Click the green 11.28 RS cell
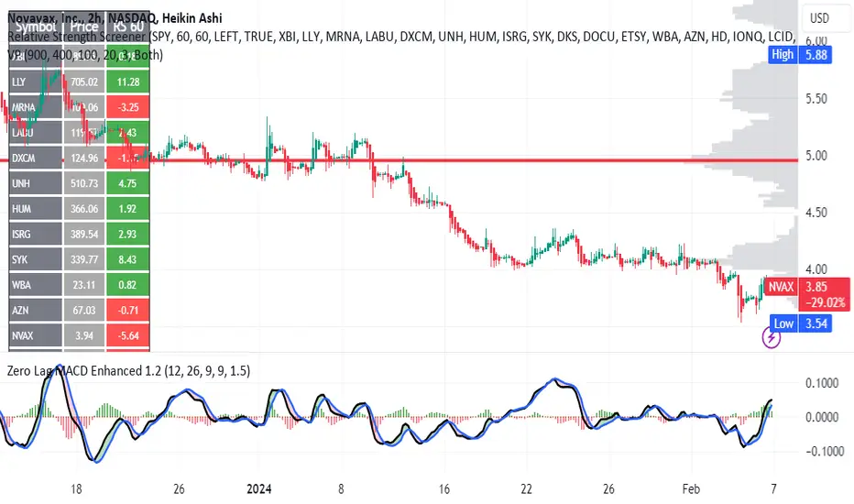The height and width of the screenshot is (504, 854). pos(128,82)
